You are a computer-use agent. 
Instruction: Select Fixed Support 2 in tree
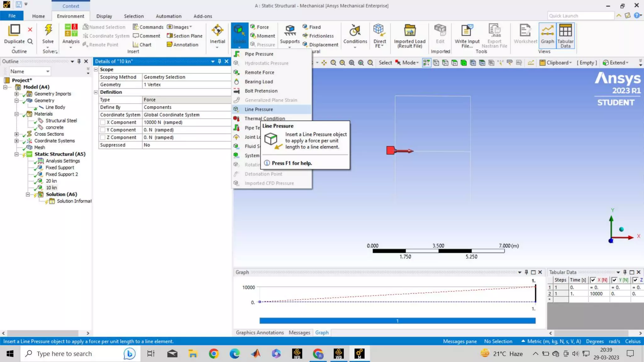point(62,174)
